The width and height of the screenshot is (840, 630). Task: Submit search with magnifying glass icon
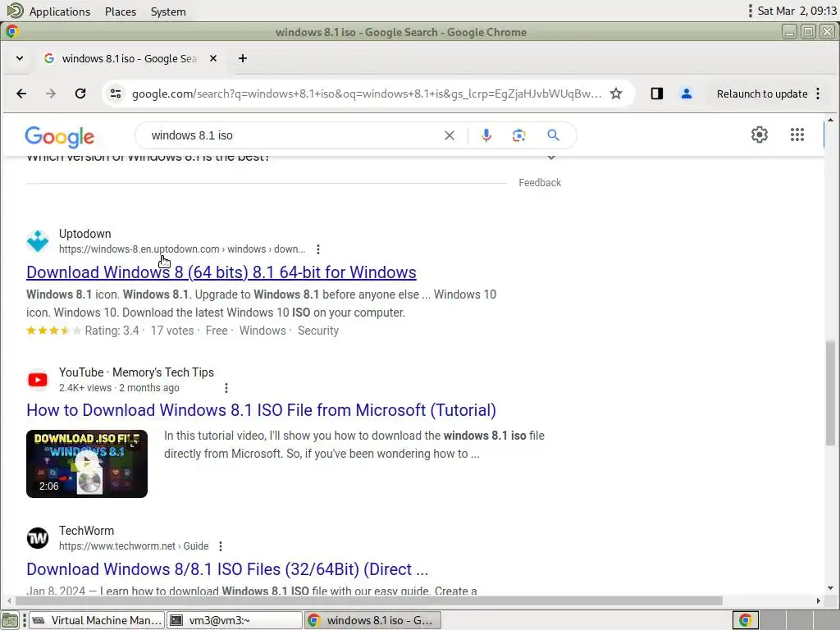[x=554, y=135]
